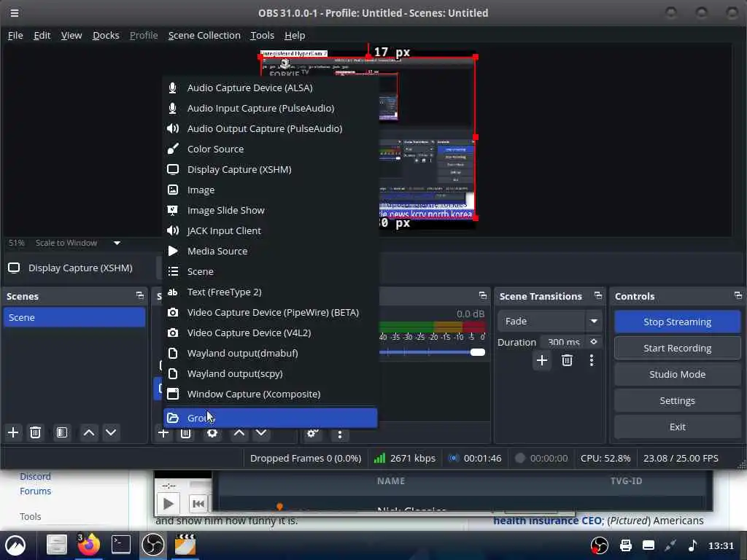The image size is (747, 560).
Task: Open source properties gear icon
Action: pyautogui.click(x=212, y=433)
